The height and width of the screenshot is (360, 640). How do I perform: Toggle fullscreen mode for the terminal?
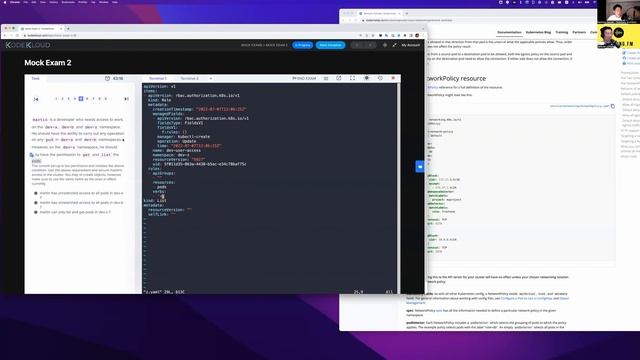click(352, 78)
